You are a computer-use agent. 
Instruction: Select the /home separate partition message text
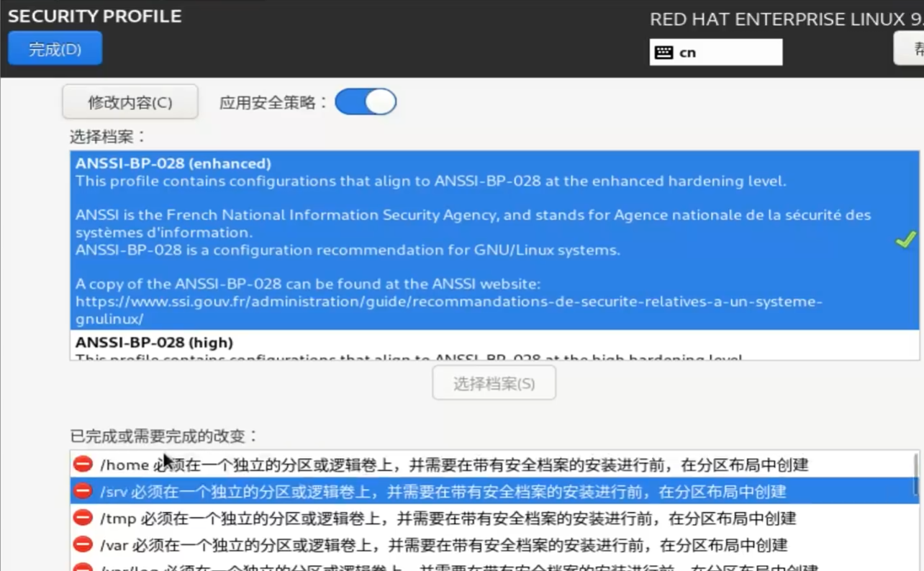pyautogui.click(x=453, y=465)
